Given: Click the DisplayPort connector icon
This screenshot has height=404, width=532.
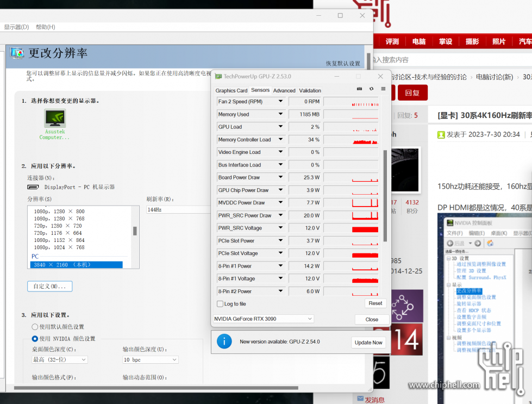Looking at the screenshot, I should click(x=33, y=187).
